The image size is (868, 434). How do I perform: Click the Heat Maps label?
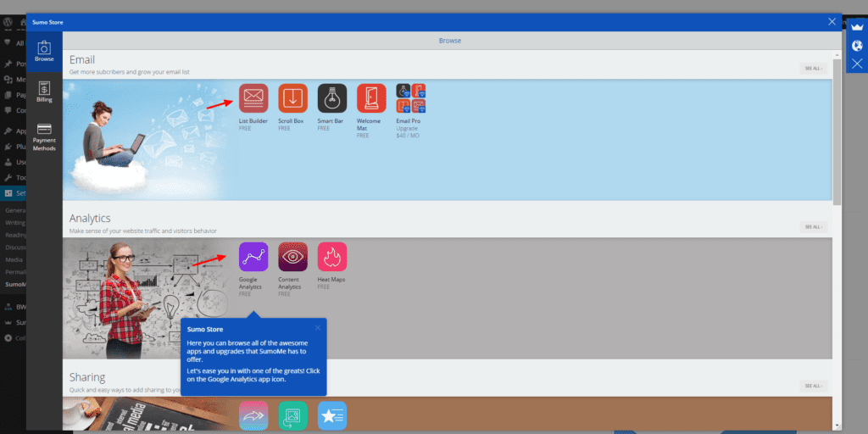coord(331,280)
